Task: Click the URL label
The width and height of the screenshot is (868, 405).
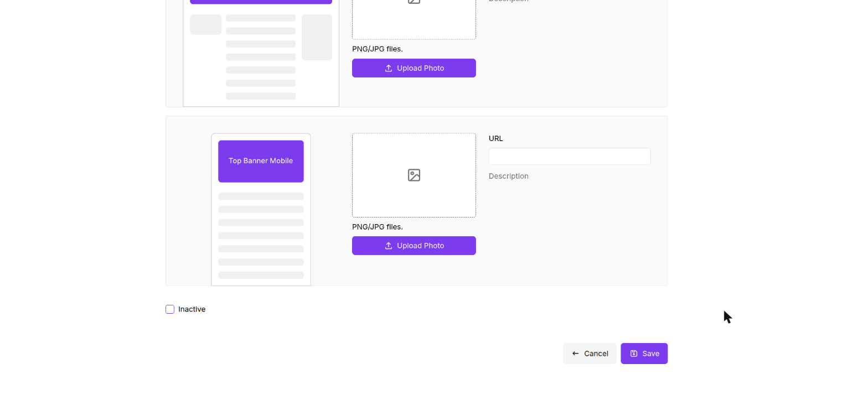Action: pyautogui.click(x=496, y=138)
